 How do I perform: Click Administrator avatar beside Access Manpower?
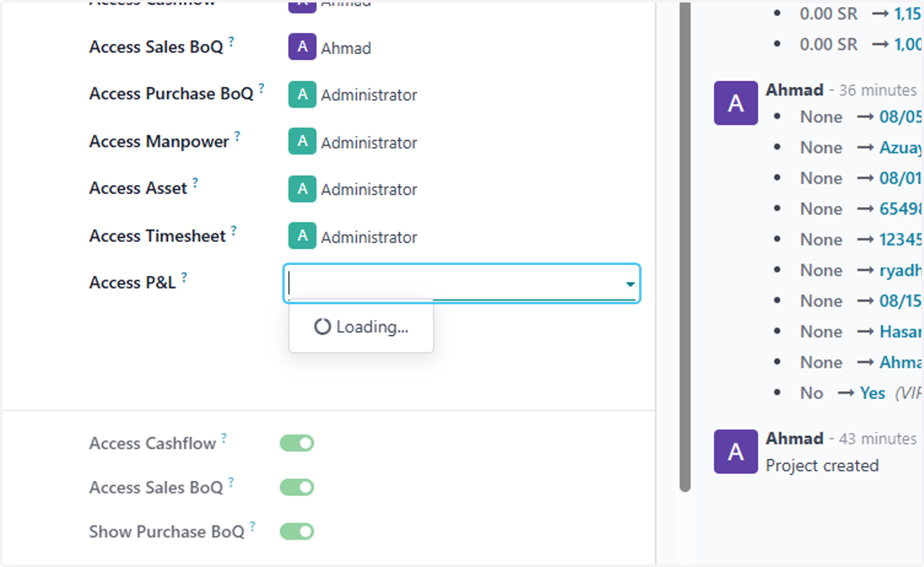tap(302, 142)
